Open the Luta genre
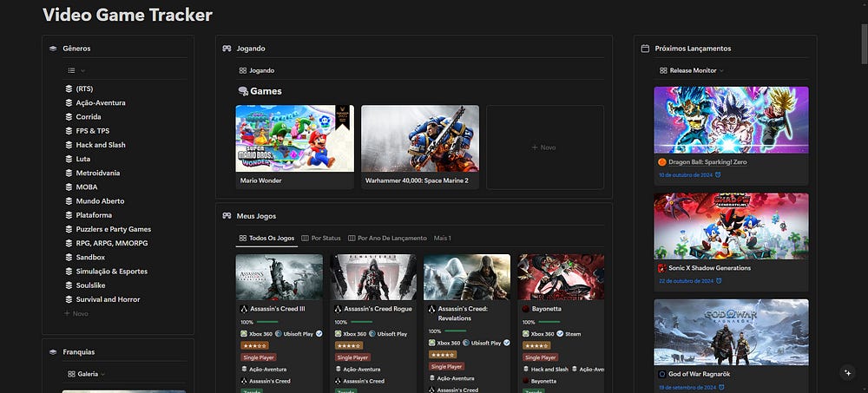Screen dimensions: 868x393 [83, 159]
